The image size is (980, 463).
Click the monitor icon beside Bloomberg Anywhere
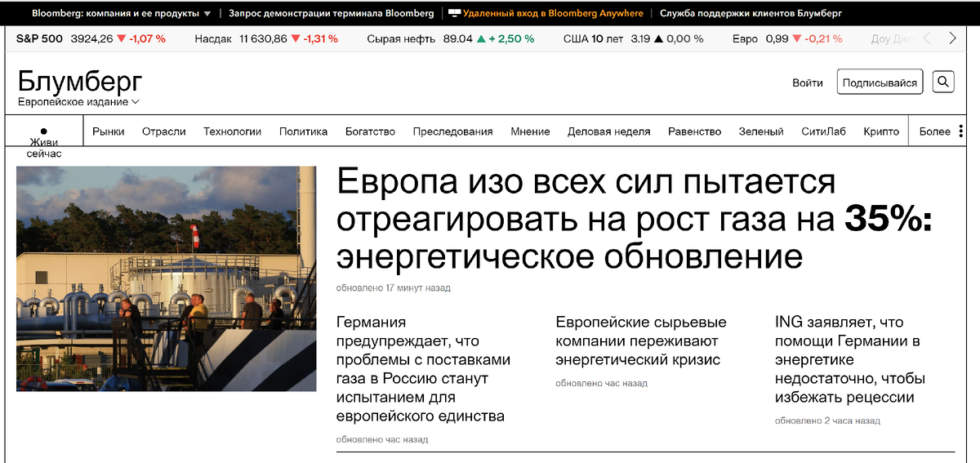coord(455,13)
